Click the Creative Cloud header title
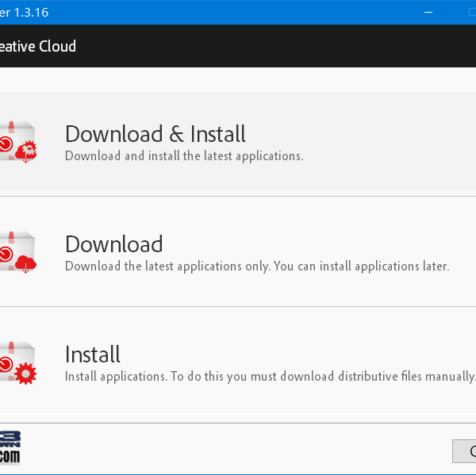This screenshot has width=476, height=475. (x=38, y=46)
